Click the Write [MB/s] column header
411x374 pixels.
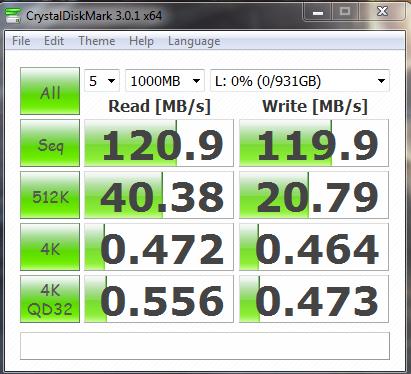click(315, 107)
